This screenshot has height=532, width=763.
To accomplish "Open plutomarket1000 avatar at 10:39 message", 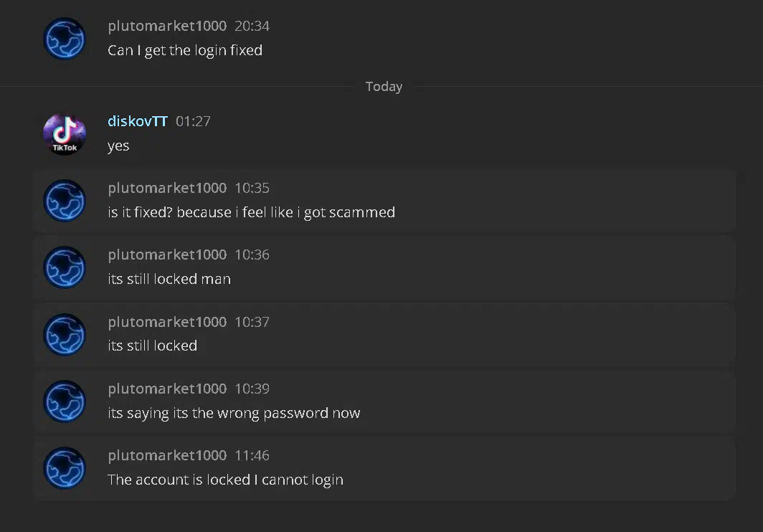I will tap(65, 401).
